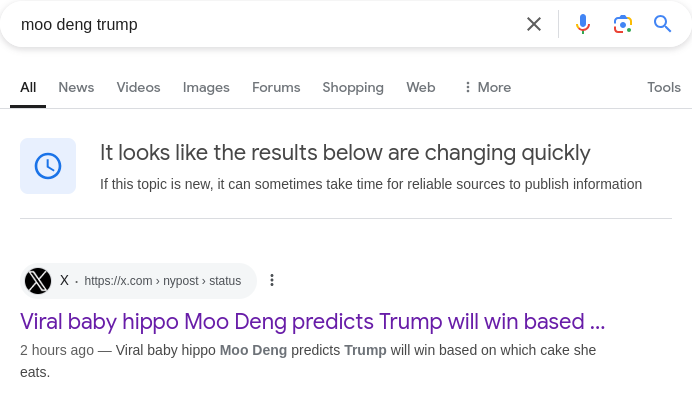
Task: Open Google Lens image search icon
Action: click(x=622, y=24)
